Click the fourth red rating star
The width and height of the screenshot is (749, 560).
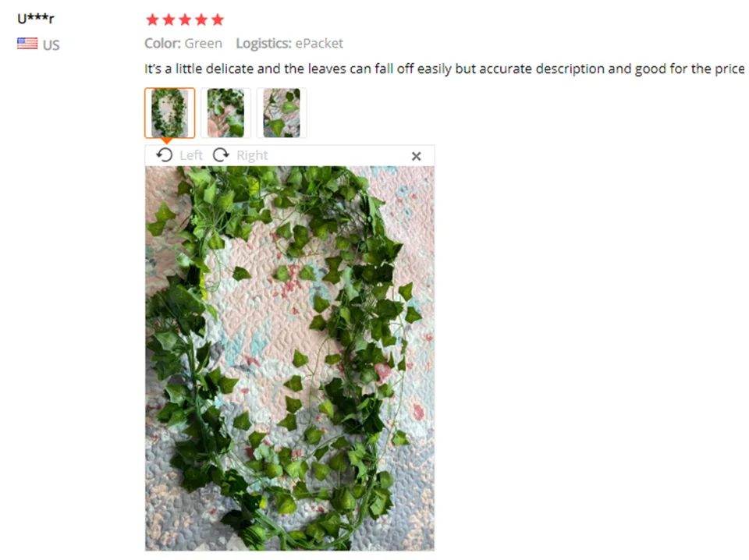click(x=201, y=19)
